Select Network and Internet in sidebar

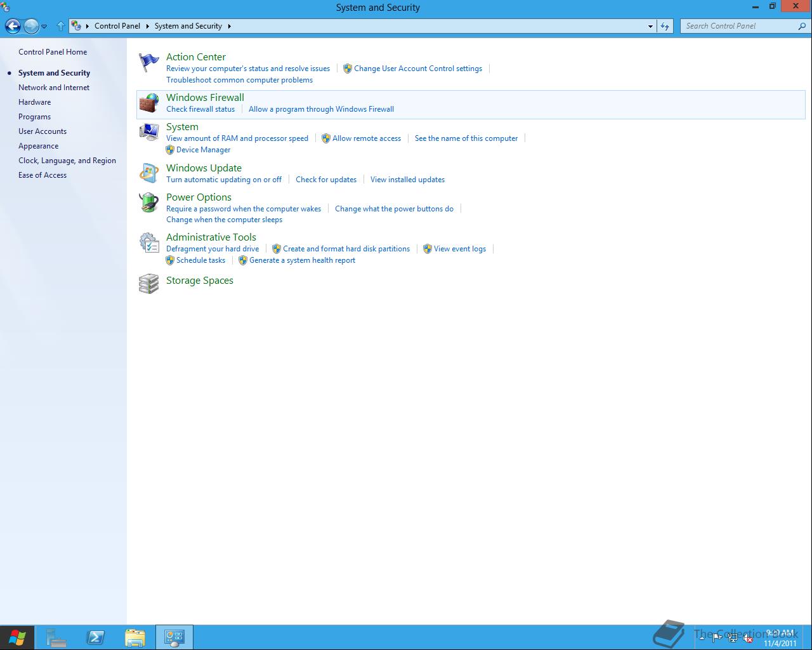(x=54, y=88)
